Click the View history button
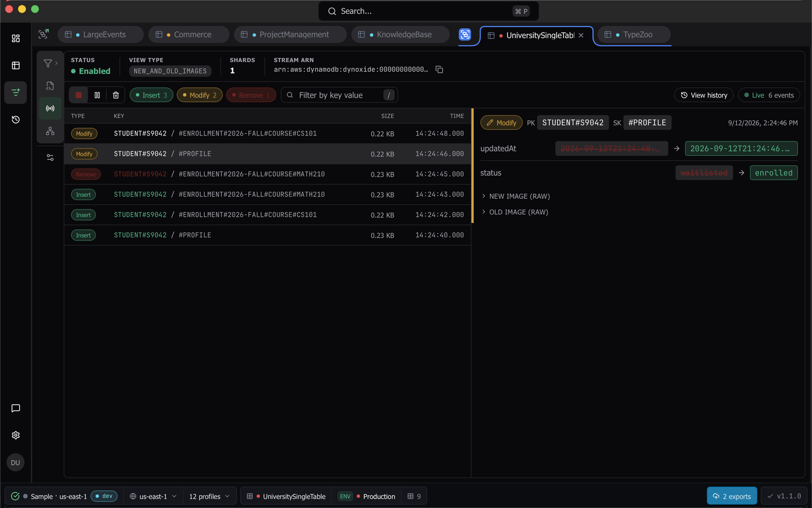This screenshot has width=812, height=508. point(704,95)
